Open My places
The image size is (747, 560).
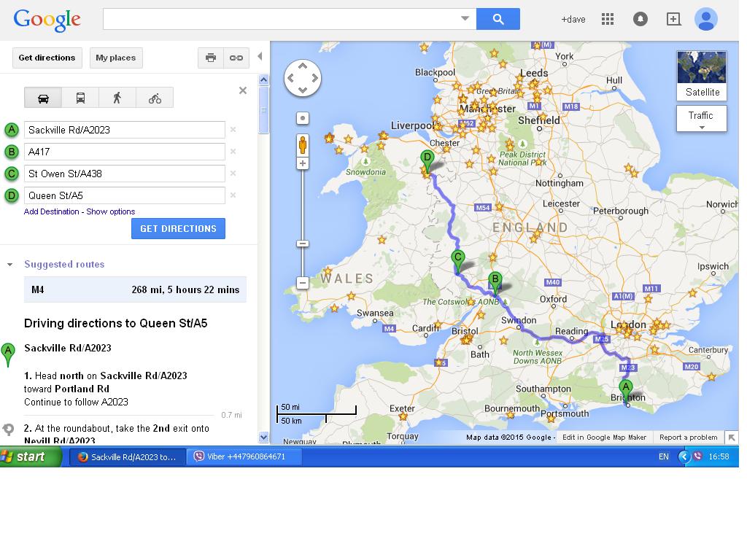coord(116,58)
